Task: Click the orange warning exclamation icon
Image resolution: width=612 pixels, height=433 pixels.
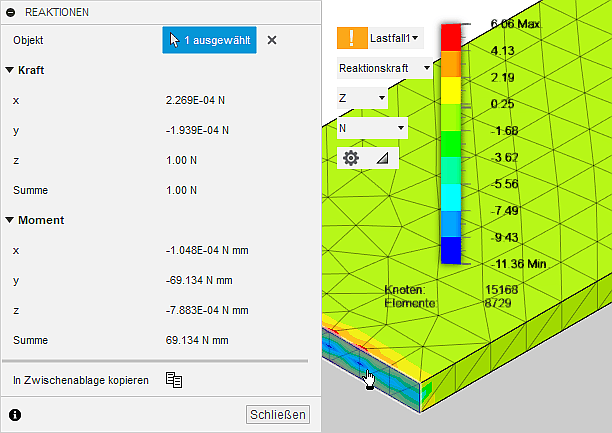Action: 352,38
